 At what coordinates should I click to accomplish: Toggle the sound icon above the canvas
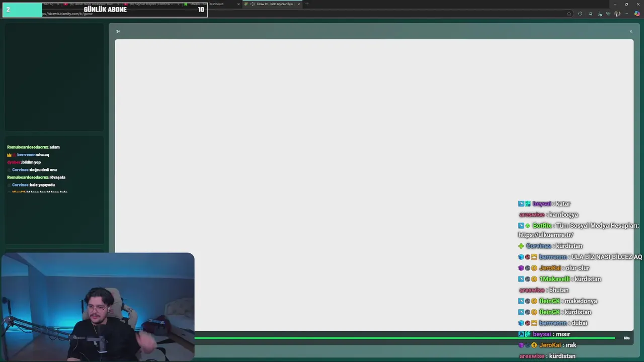point(118,32)
